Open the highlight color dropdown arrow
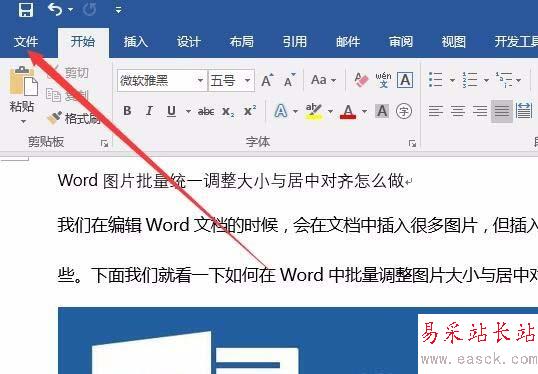Image resolution: width=538 pixels, height=374 pixels. click(330, 111)
